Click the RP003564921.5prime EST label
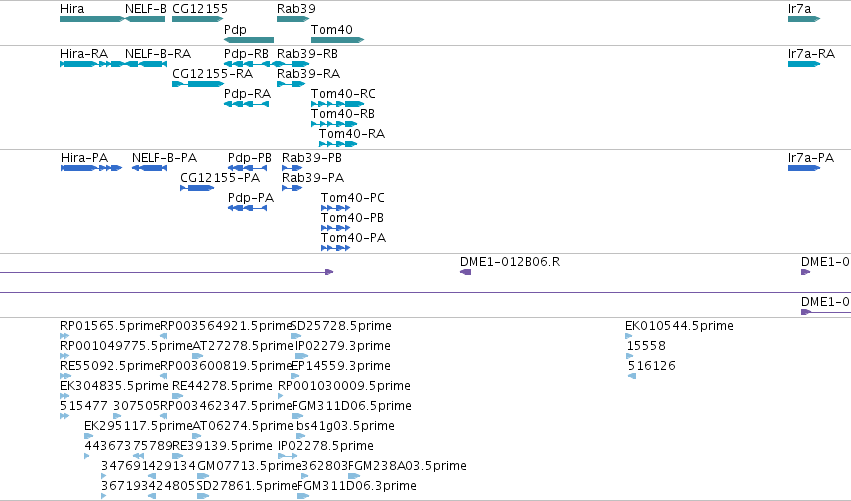 pyautogui.click(x=227, y=326)
